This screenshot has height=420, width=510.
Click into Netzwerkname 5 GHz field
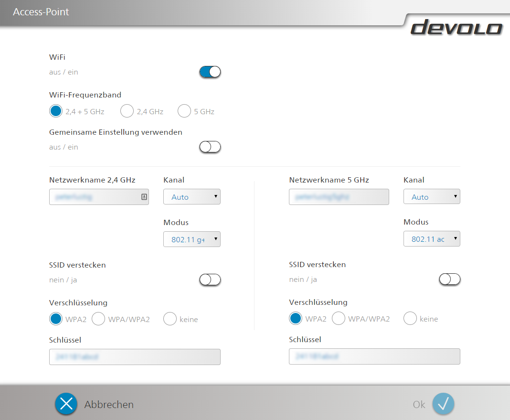coord(339,197)
